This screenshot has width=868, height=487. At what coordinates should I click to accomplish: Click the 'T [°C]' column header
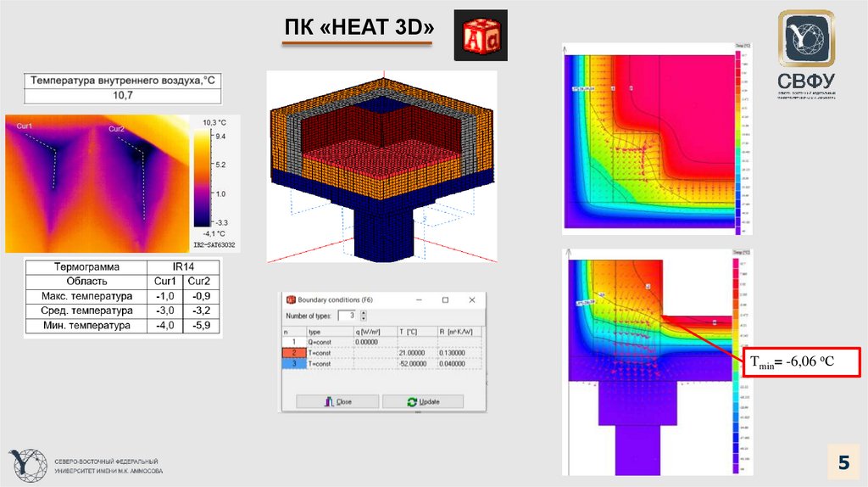click(x=417, y=332)
